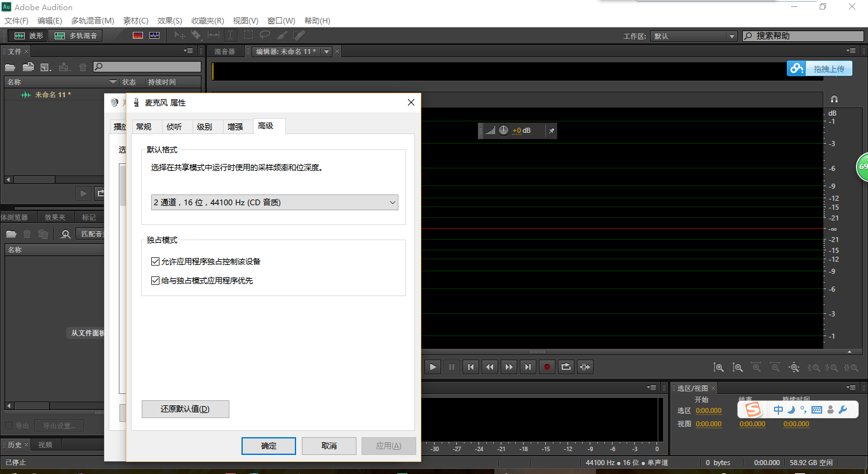Toggle skip selection button in transport
The height and width of the screenshot is (474, 868).
pos(585,367)
